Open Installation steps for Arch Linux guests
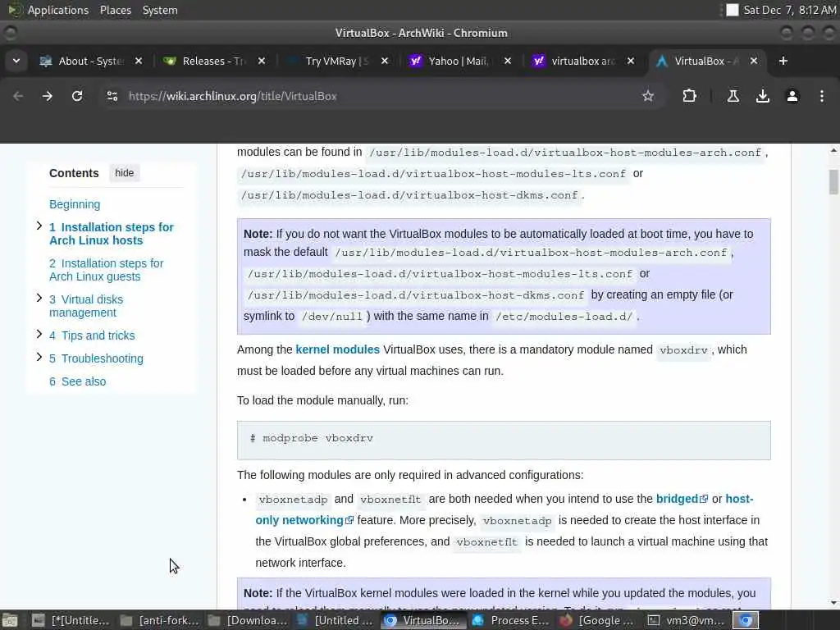Image resolution: width=840 pixels, height=630 pixels. 106,270
